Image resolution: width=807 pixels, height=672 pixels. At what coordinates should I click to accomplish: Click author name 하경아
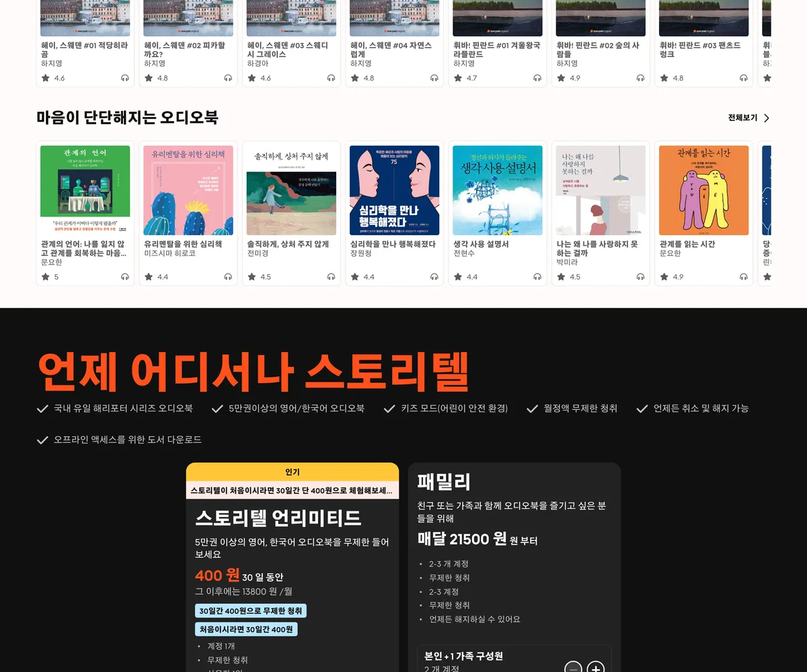click(258, 63)
